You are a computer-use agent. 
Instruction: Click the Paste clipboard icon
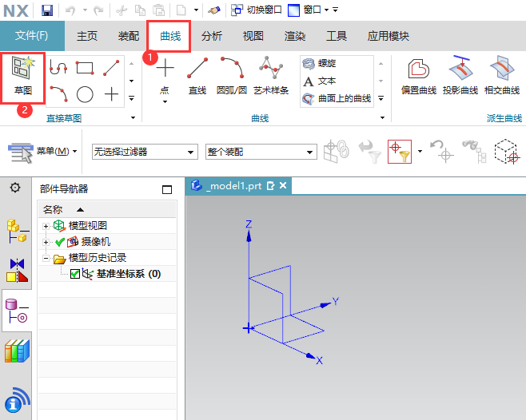pyautogui.click(x=158, y=10)
